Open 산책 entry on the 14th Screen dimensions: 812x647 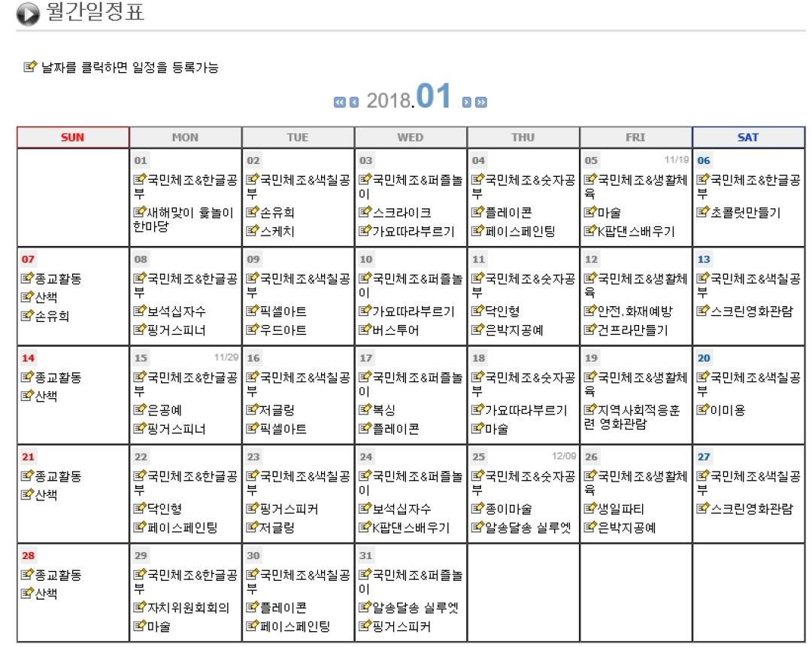pos(46,396)
